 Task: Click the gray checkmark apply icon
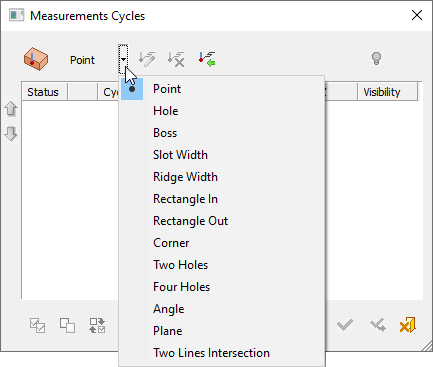coord(345,325)
